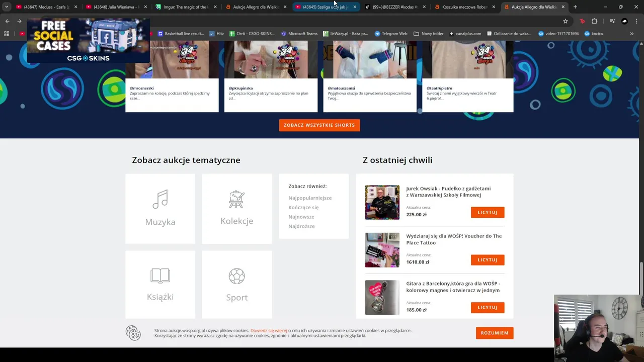644x362 pixels.
Task: Open Chrome three-dot menu
Action: pyautogui.click(x=636, y=21)
